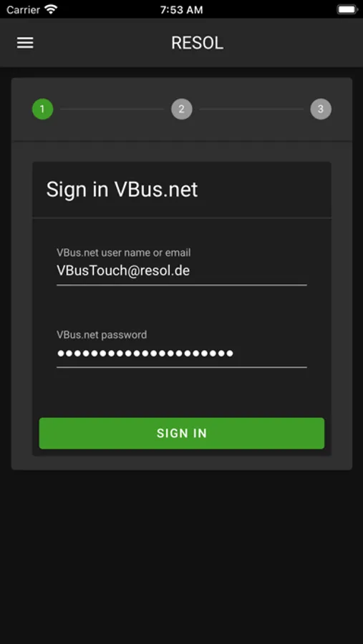Click the 'VBus.net password' label
Screen dimensions: 363x644
[102, 335]
